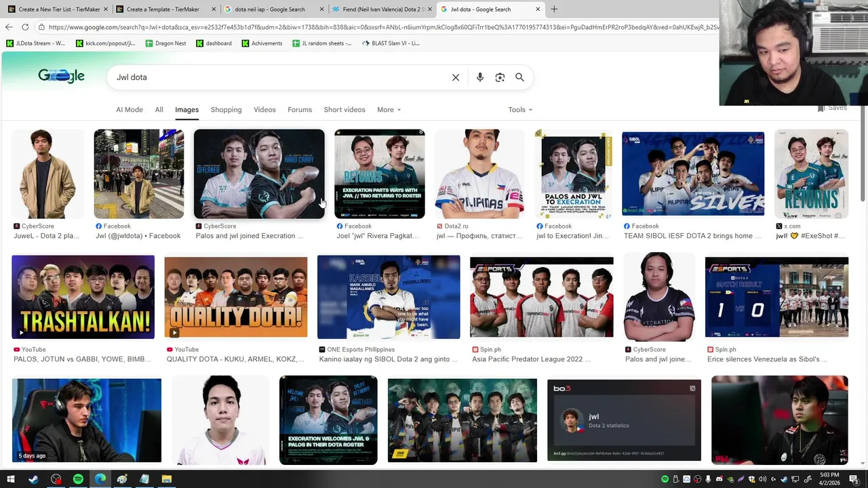Open File Explorer from the taskbar
Screen dimensions: 868x488
click(x=166, y=479)
